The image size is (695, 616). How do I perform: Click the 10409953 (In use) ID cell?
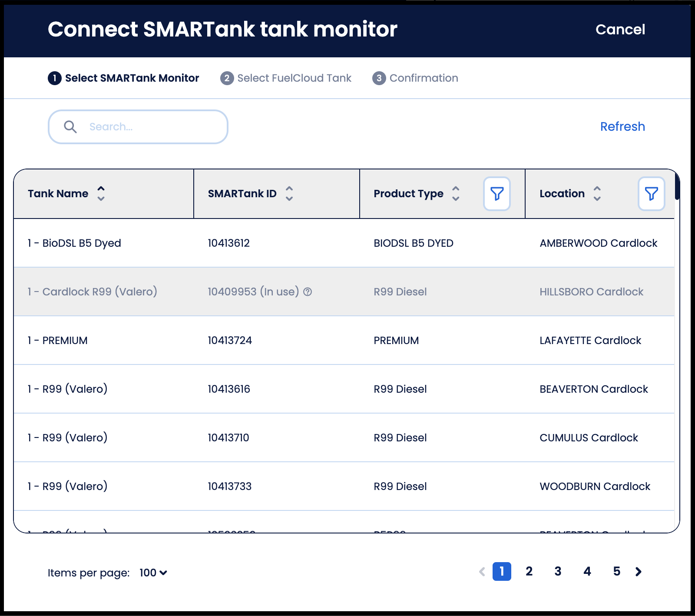260,292
